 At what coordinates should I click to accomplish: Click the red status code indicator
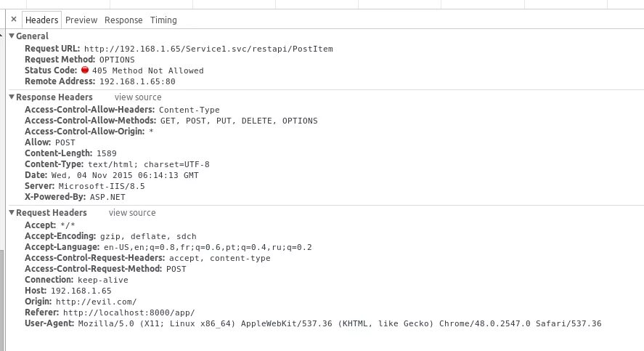pyautogui.click(x=85, y=70)
